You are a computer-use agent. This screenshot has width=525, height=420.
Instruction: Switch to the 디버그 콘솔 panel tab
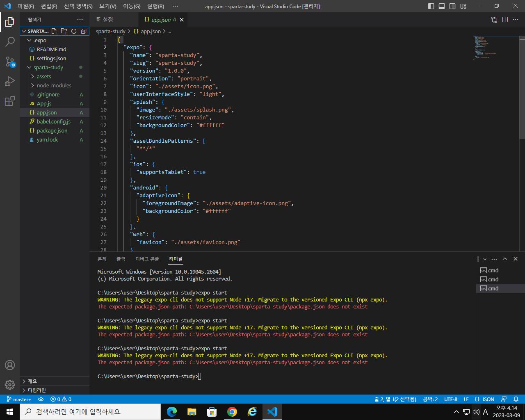click(147, 259)
